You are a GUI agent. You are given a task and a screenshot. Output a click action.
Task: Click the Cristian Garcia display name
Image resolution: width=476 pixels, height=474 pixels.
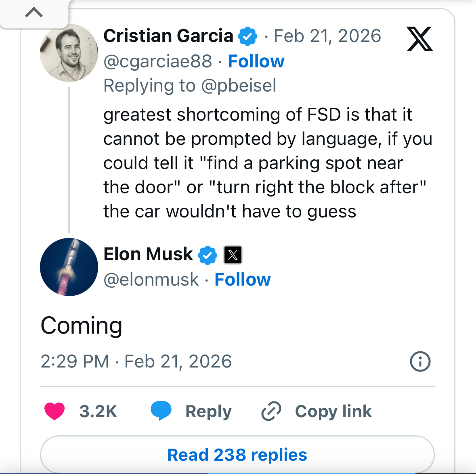pos(168,36)
